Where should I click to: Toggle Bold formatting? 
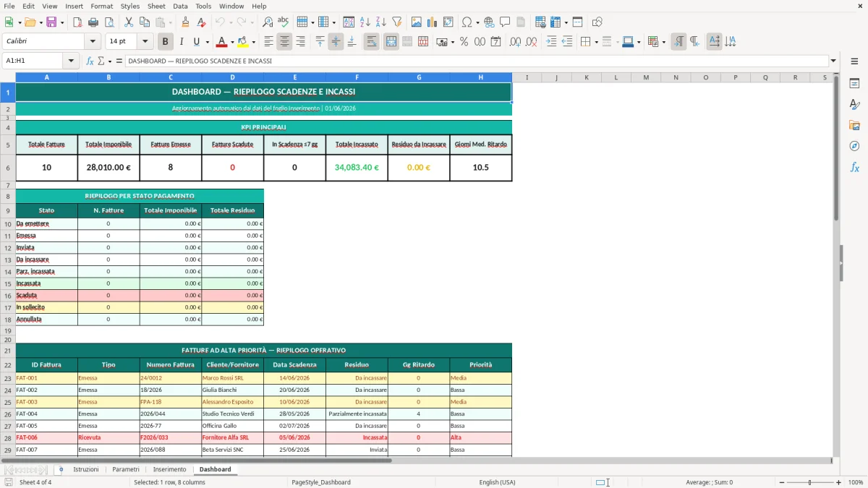(x=166, y=42)
